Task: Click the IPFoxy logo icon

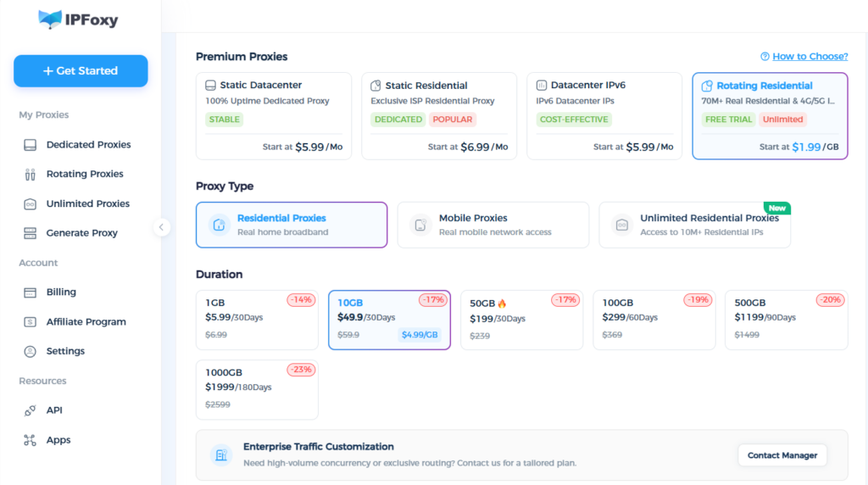Action: [50, 20]
